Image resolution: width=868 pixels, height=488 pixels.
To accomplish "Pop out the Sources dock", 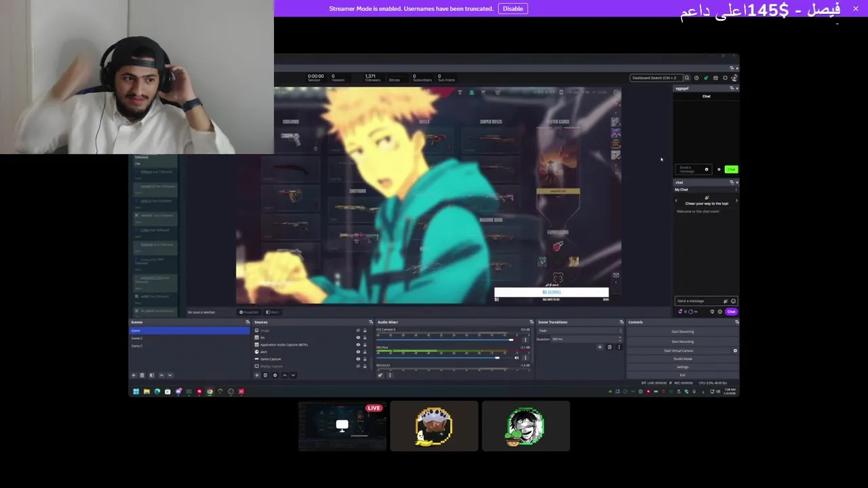I will click(x=371, y=322).
